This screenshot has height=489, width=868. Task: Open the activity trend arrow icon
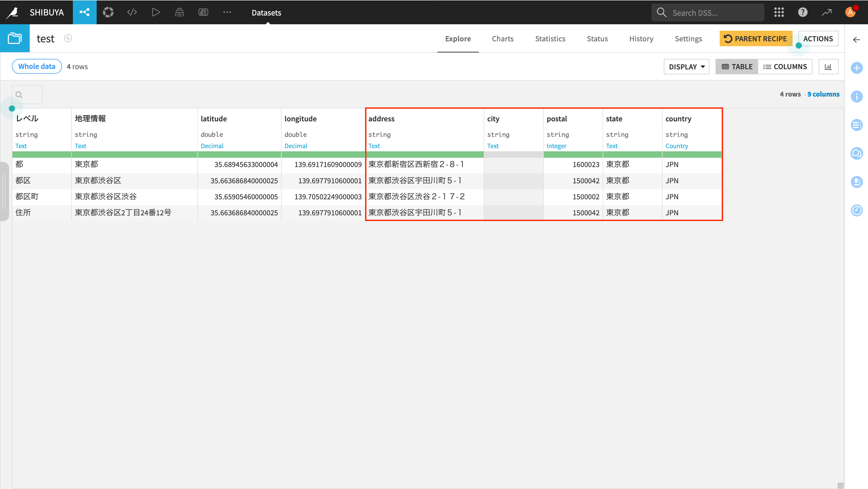point(827,12)
